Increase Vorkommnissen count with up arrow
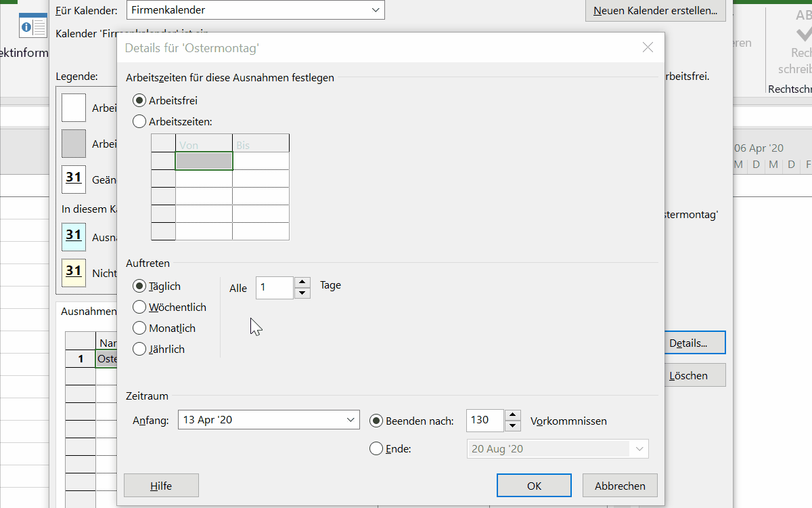The height and width of the screenshot is (508, 812). point(514,415)
